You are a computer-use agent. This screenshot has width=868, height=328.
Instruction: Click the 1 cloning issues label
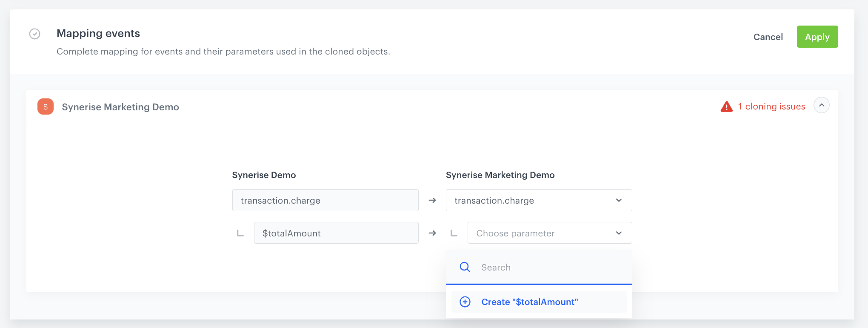click(x=771, y=106)
